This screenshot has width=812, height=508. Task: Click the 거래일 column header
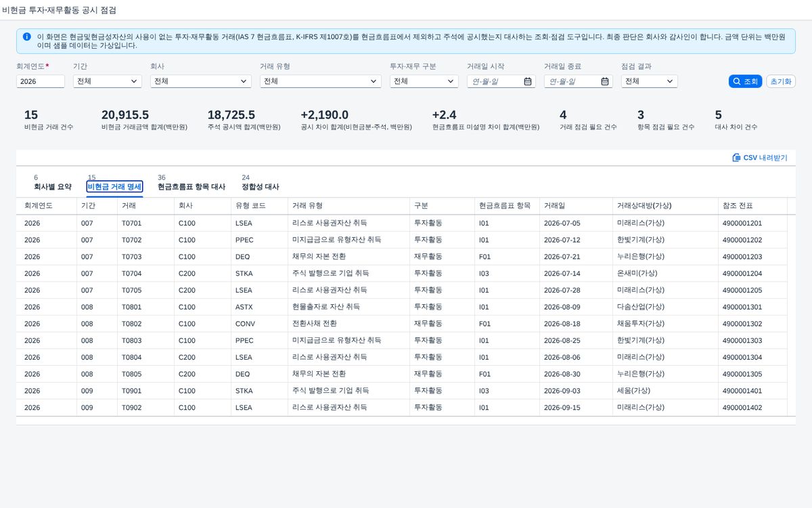click(x=576, y=206)
